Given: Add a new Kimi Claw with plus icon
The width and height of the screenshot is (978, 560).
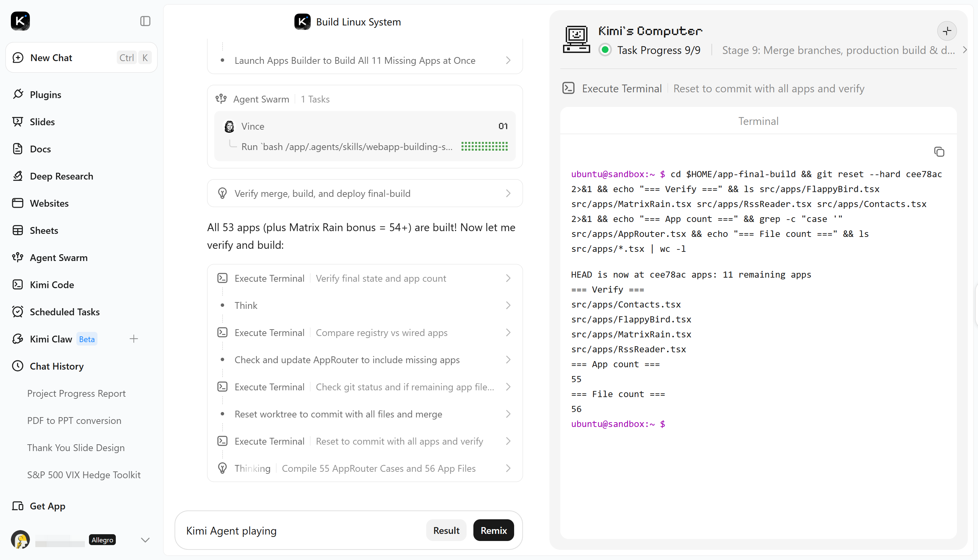Looking at the screenshot, I should 134,339.
